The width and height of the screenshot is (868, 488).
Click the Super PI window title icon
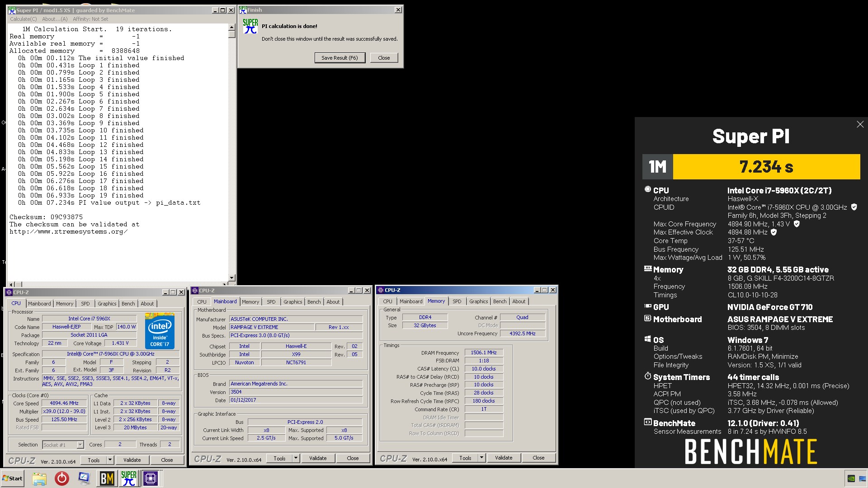12,10
